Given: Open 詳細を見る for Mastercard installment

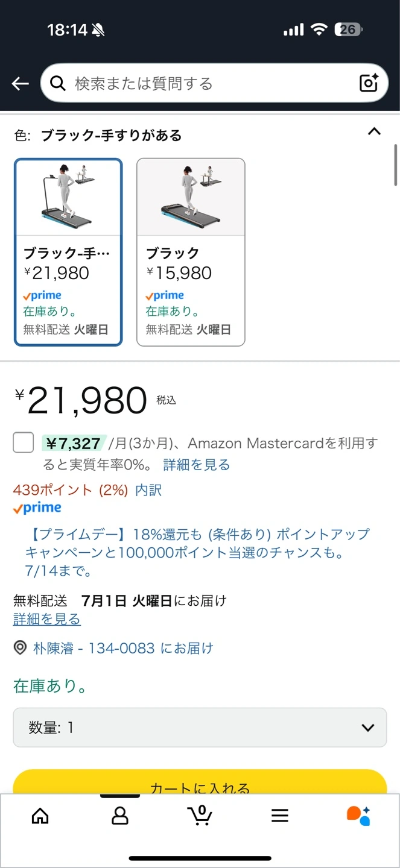Looking at the screenshot, I should coord(197,465).
